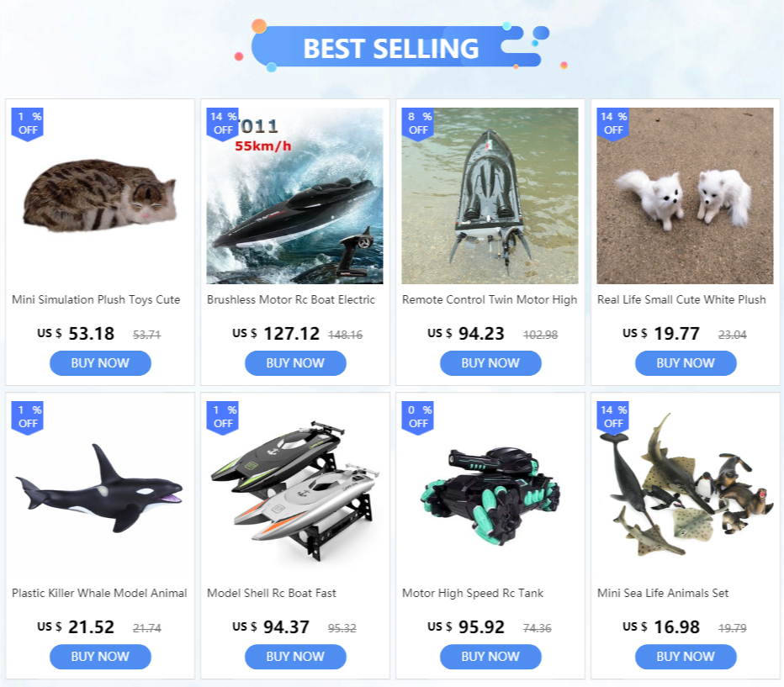This screenshot has width=784, height=687.
Task: Click the 8% OFF badge on Twin Motor boat
Action: pos(418,124)
